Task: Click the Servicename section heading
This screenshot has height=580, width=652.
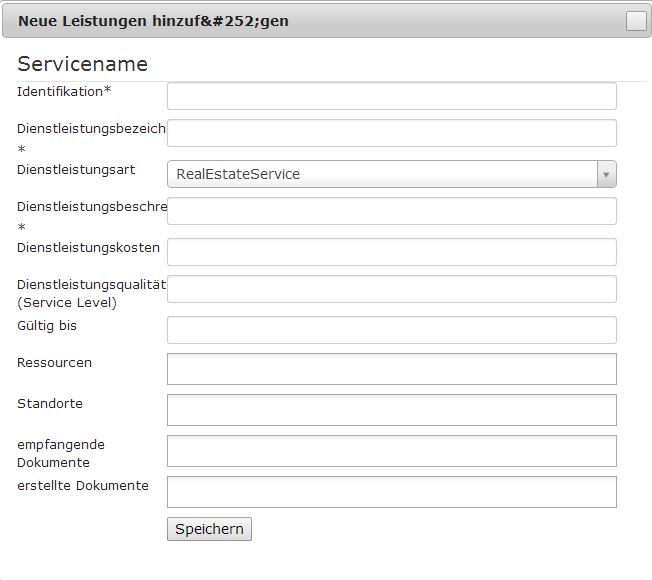Action: point(82,64)
